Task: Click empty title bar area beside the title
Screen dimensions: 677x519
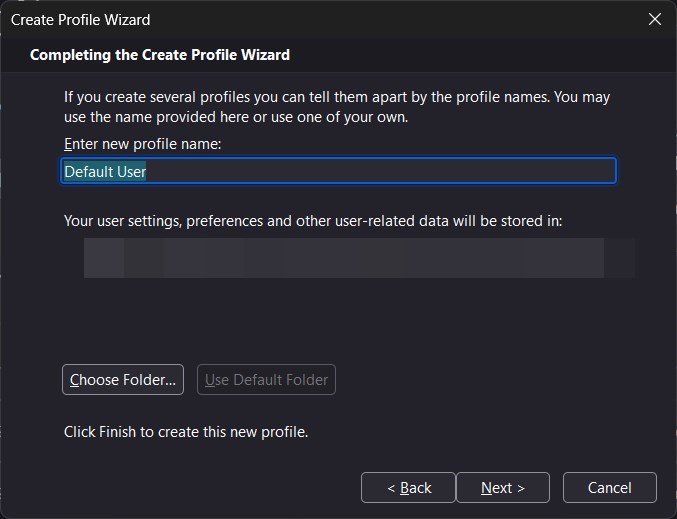Action: tap(400, 19)
